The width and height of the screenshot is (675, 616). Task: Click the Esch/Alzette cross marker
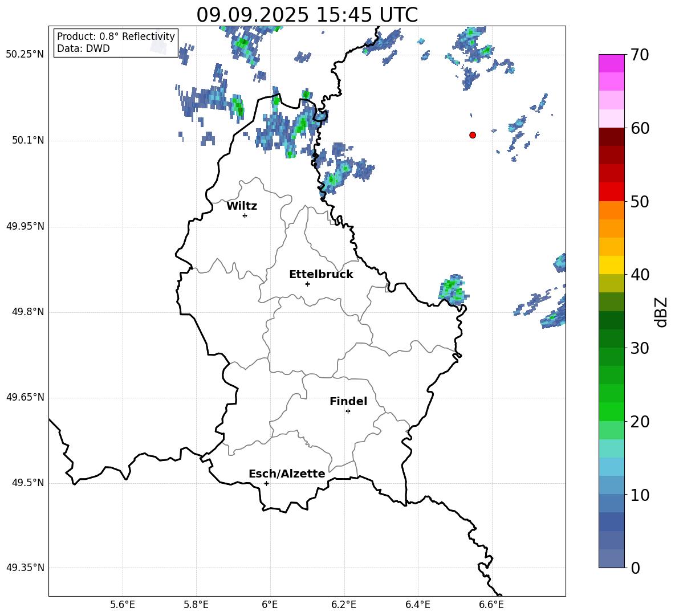[x=266, y=483]
